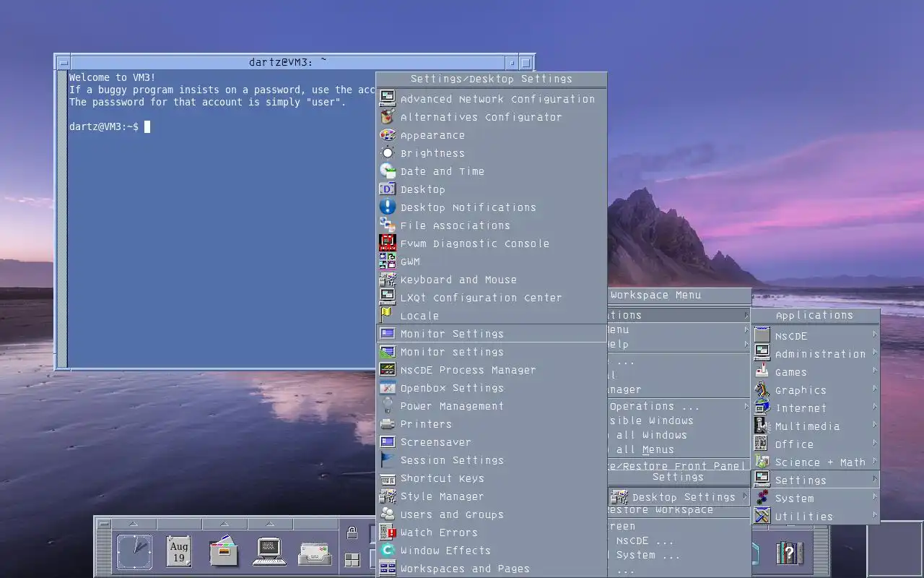Expand the Science + Math submenu
This screenshot has width=924, height=578.
click(816, 462)
